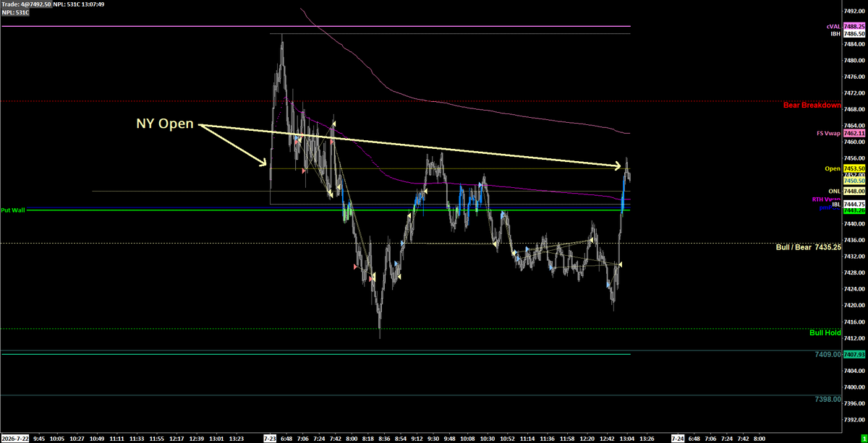Click the 7460.00 mark on the price axis
Image resolution: width=868 pixels, height=443 pixels.
[x=855, y=142]
